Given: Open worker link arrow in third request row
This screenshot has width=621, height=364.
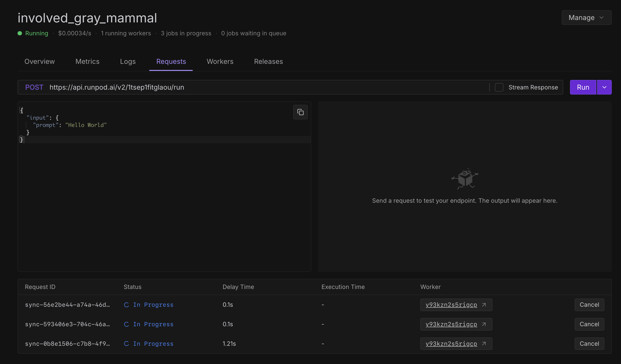Looking at the screenshot, I should click(484, 344).
